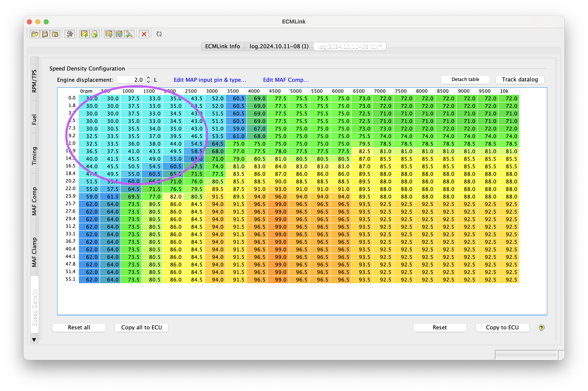588x391 pixels.
Task: Select cell 73.5 in row 51.4
Action: [x=131, y=272]
